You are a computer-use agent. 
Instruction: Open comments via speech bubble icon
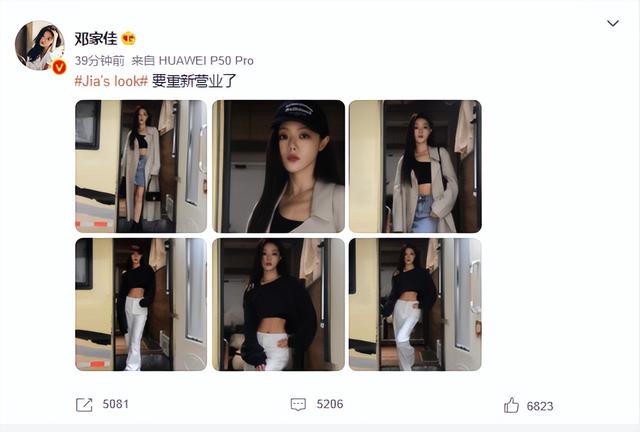[298, 405]
